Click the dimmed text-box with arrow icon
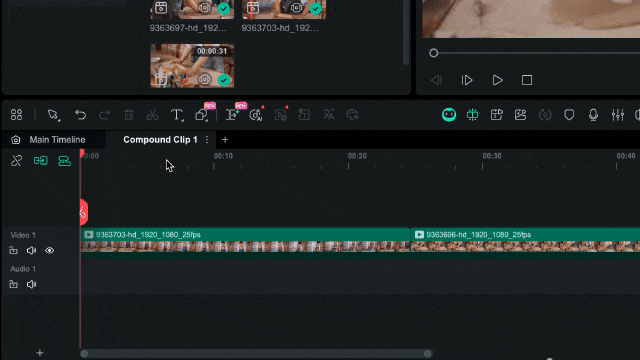This screenshot has height=360, width=640. click(x=304, y=115)
